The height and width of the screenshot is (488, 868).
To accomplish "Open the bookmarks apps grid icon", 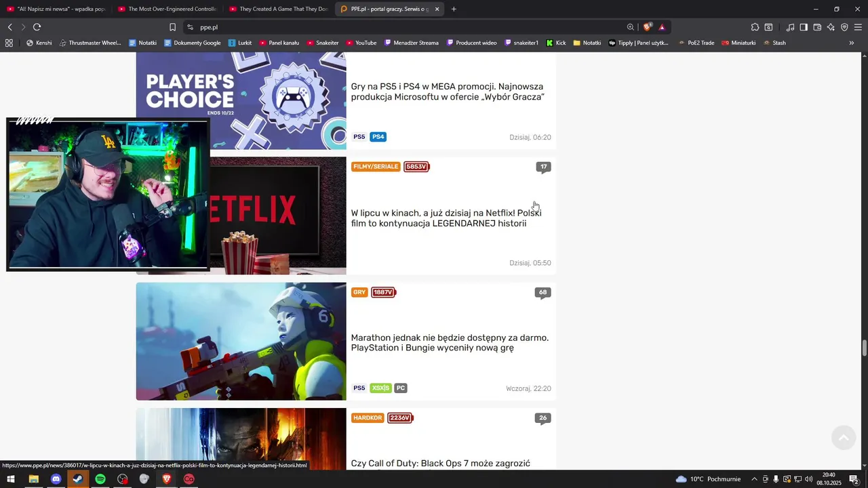I will coord(9,43).
